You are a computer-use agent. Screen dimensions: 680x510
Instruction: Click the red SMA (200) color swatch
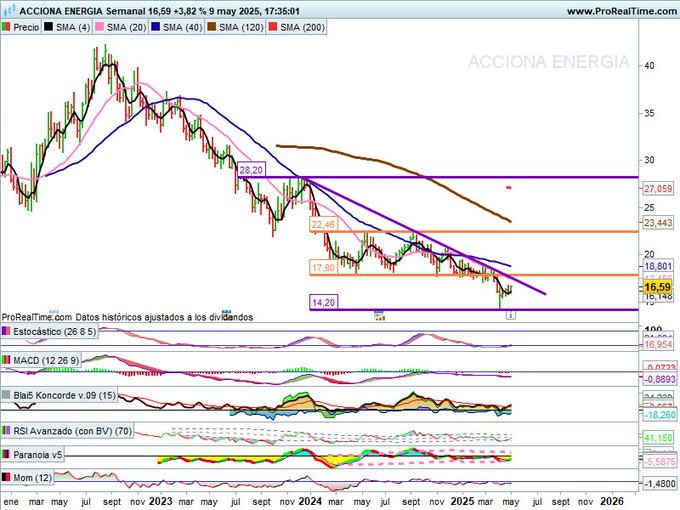click(x=273, y=27)
